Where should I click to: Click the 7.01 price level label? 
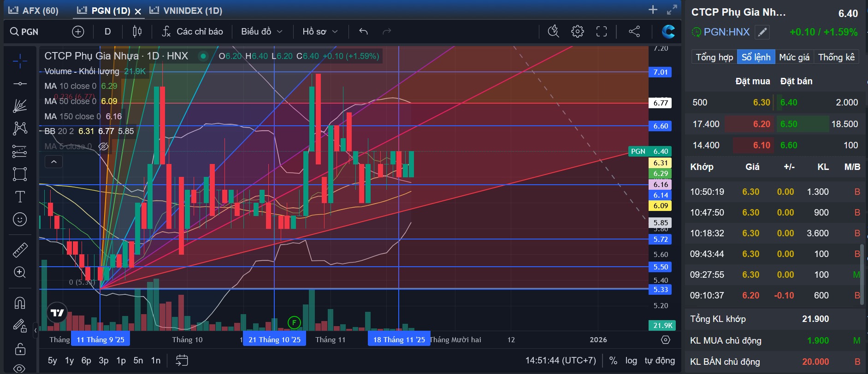(660, 72)
